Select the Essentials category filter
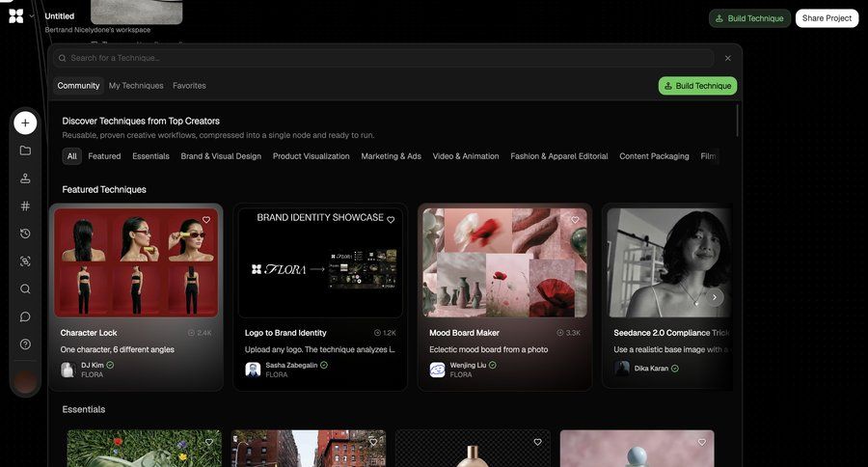The height and width of the screenshot is (467, 868). click(150, 156)
